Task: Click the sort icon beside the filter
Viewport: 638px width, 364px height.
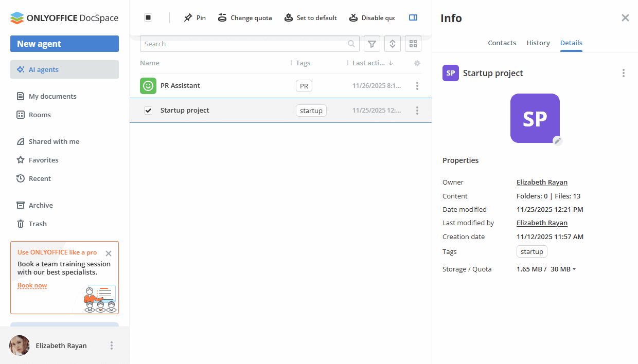Action: [x=393, y=44]
